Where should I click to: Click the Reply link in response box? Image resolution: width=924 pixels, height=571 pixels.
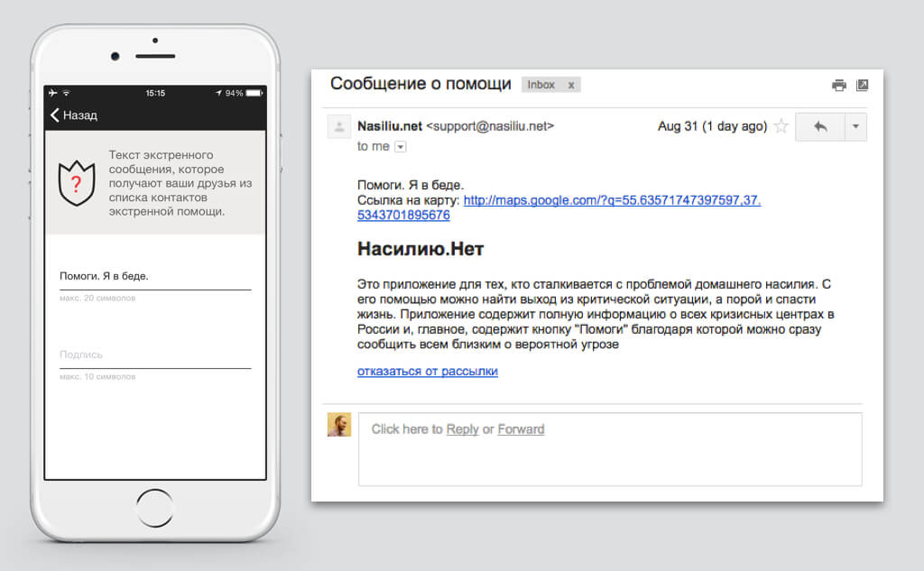[x=462, y=429]
